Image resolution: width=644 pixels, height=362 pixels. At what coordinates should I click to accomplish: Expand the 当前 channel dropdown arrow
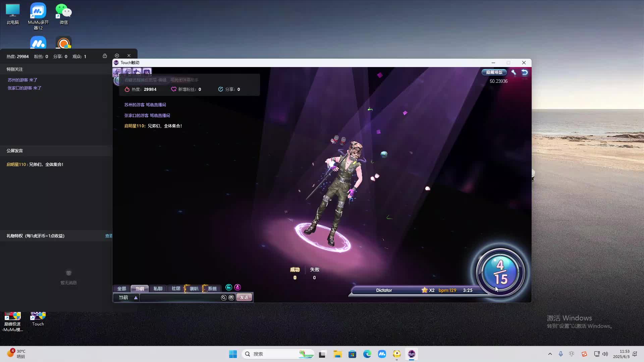(x=136, y=298)
